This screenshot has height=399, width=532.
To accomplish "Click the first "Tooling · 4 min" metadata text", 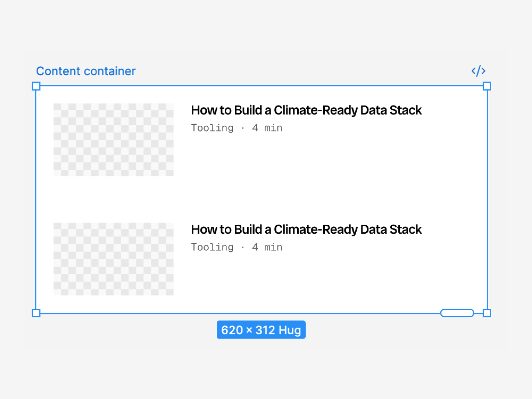I will coord(237,128).
